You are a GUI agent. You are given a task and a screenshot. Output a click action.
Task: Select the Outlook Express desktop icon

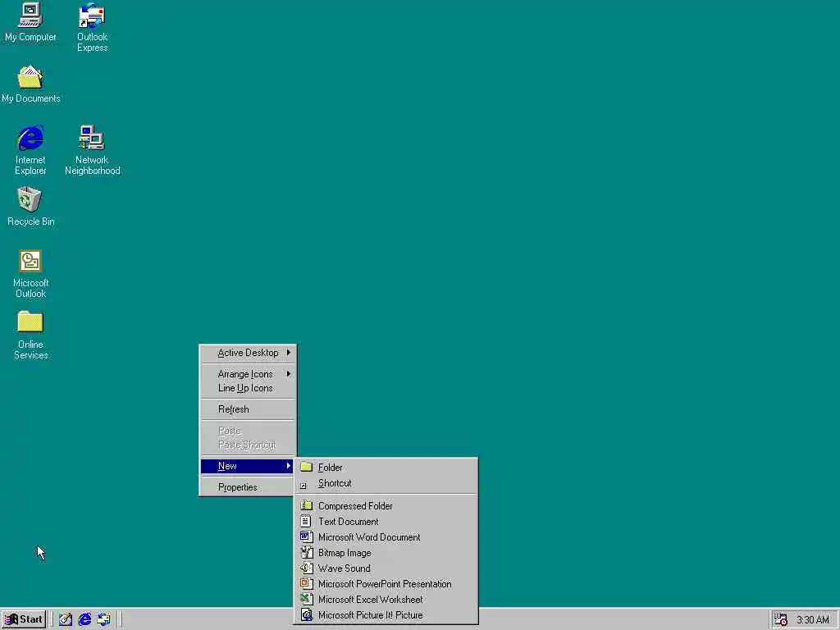pos(92,27)
